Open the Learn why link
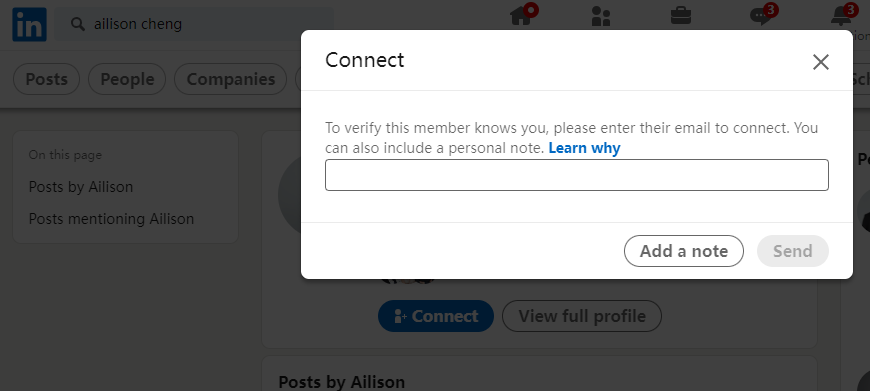Viewport: 870px width, 391px height. [x=584, y=148]
